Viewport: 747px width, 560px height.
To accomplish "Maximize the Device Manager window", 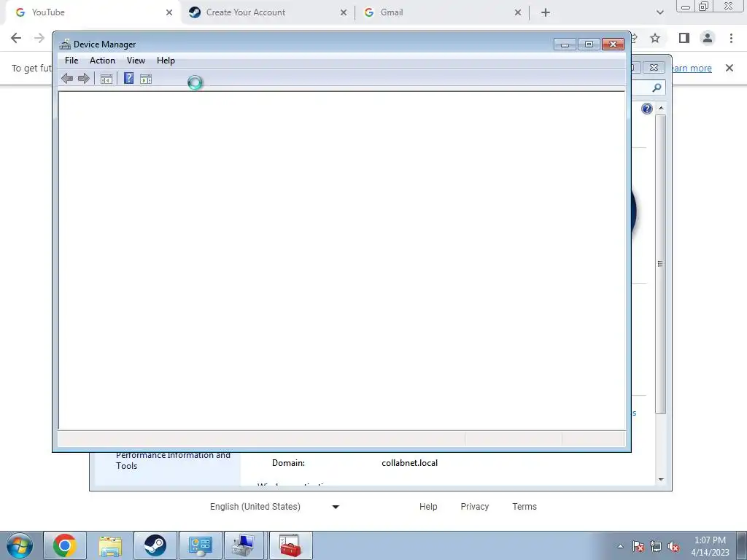I will click(589, 44).
